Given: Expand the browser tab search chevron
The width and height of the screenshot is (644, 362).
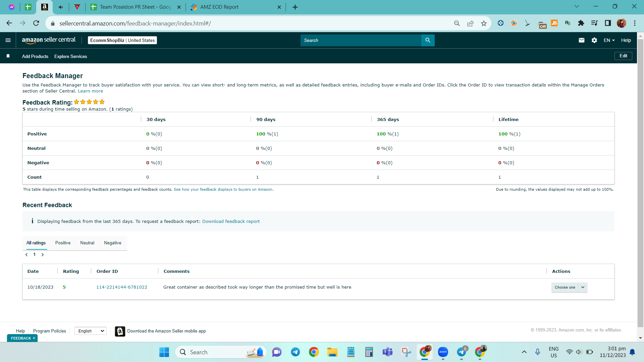Looking at the screenshot, I should coord(577,6).
